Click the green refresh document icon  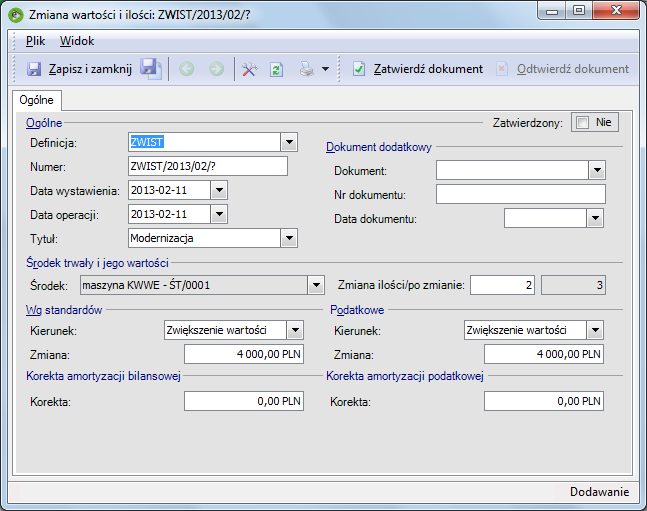coord(276,69)
